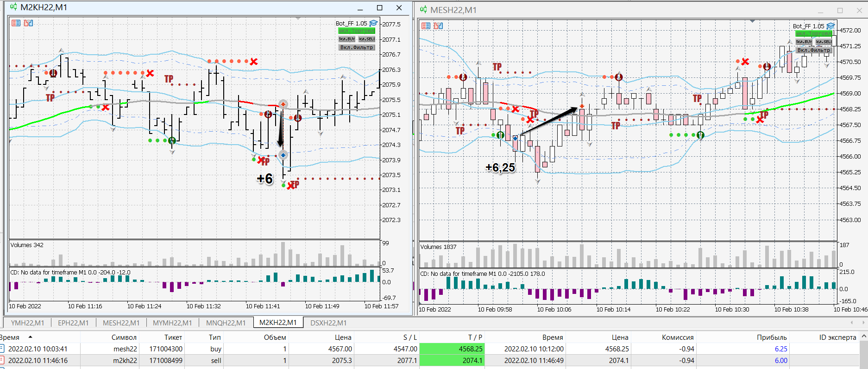Screen dimensions: 868x369
Task: Click the green T/P cell 2074.1
Action: 452,360
